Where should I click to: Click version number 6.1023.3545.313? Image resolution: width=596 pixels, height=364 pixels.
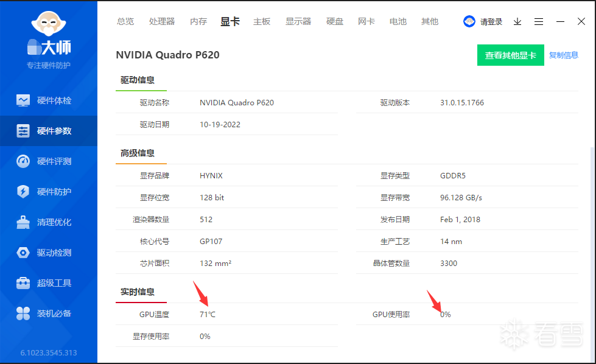point(49,352)
